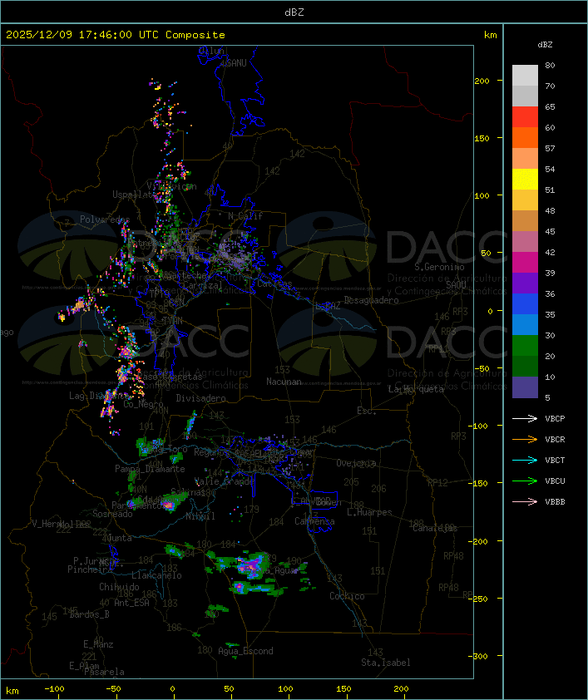Viewport: 588px width, 700px height.
Task: Click the Polvaredas map label
Action: click(105, 219)
